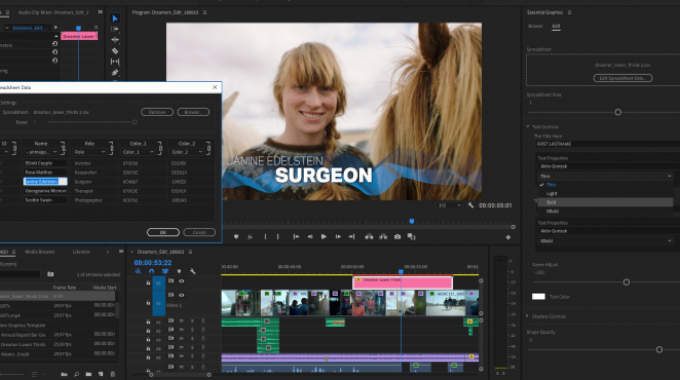Toggle eye visibility of top video track
680x380 pixels.
pos(181,281)
